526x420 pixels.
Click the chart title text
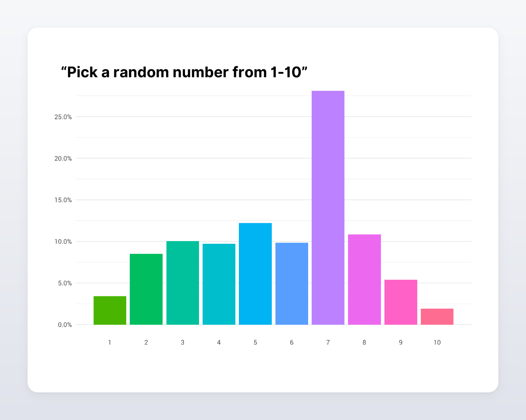point(185,72)
